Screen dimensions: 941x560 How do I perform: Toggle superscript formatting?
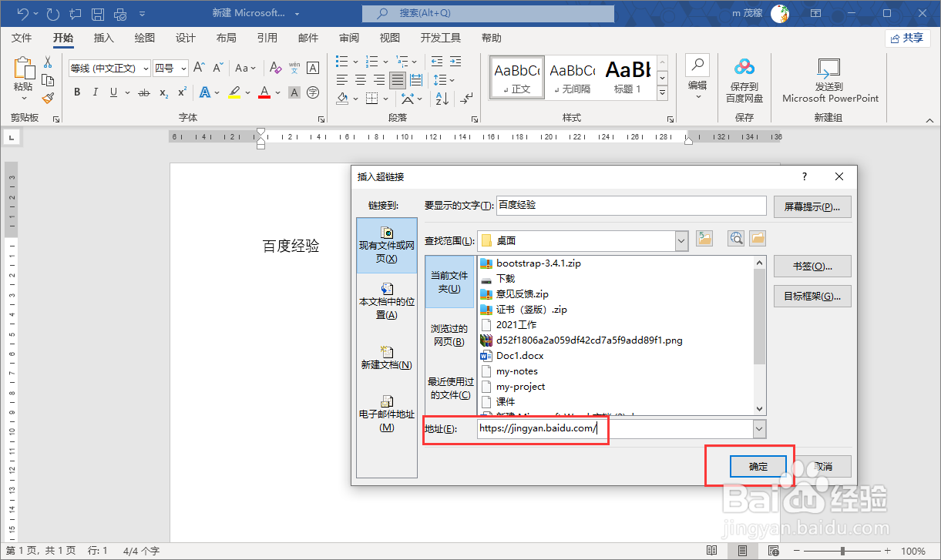(x=183, y=92)
